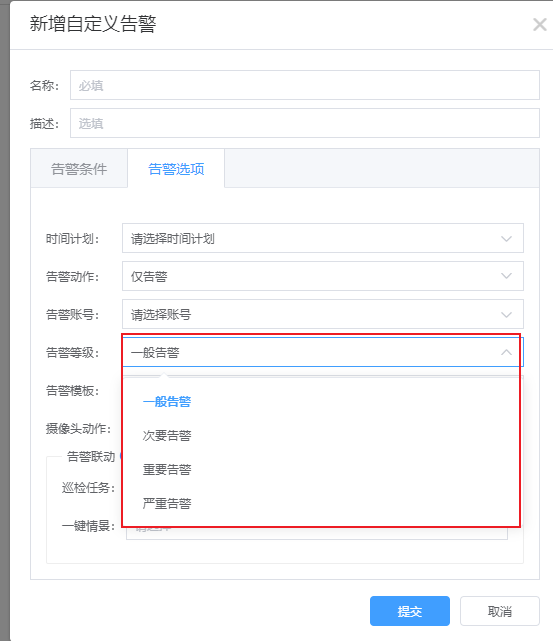Collapse the 告警等级 dropdown field
The width and height of the screenshot is (553, 641).
[323, 352]
